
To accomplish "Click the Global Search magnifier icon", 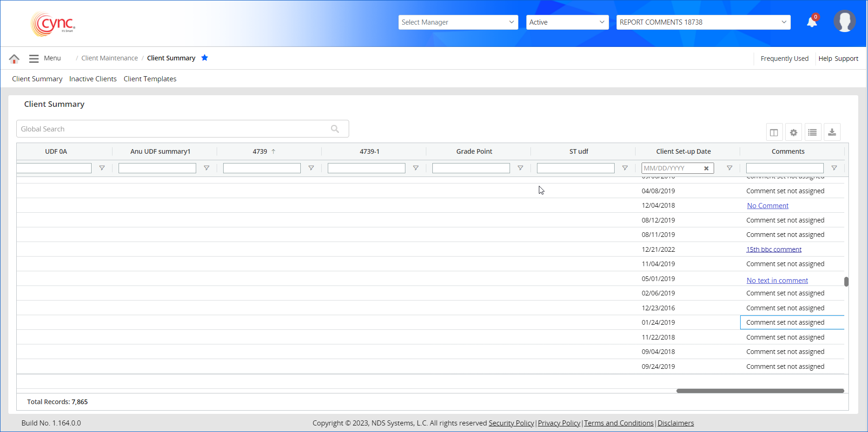I will 335,129.
